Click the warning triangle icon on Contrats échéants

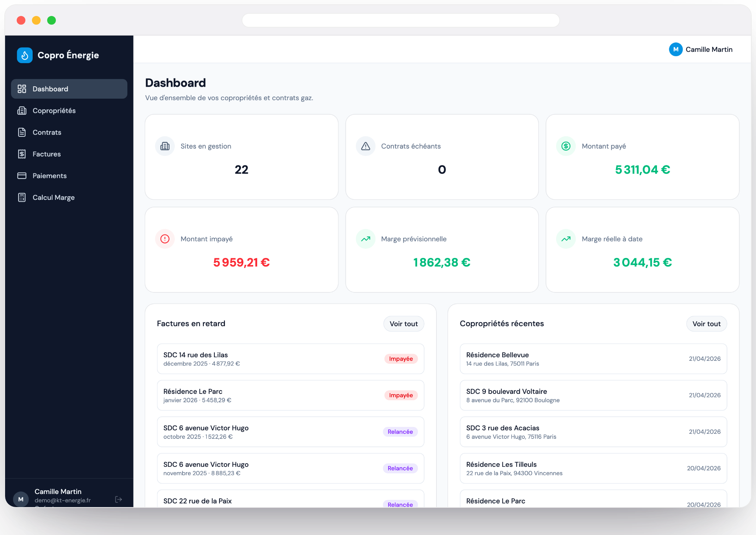(366, 146)
